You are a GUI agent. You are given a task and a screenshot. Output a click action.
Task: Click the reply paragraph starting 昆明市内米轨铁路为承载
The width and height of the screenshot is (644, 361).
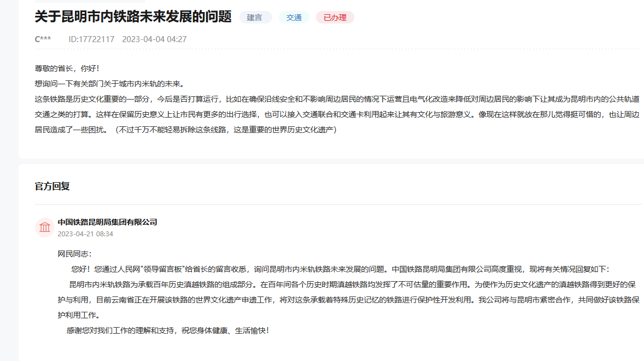[x=350, y=284]
